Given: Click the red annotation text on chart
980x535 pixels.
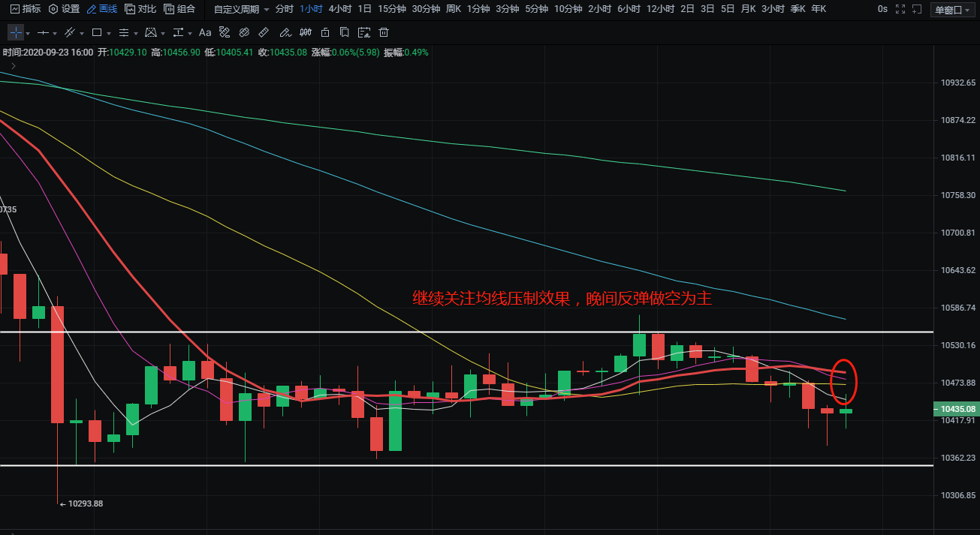Looking at the screenshot, I should [x=562, y=299].
